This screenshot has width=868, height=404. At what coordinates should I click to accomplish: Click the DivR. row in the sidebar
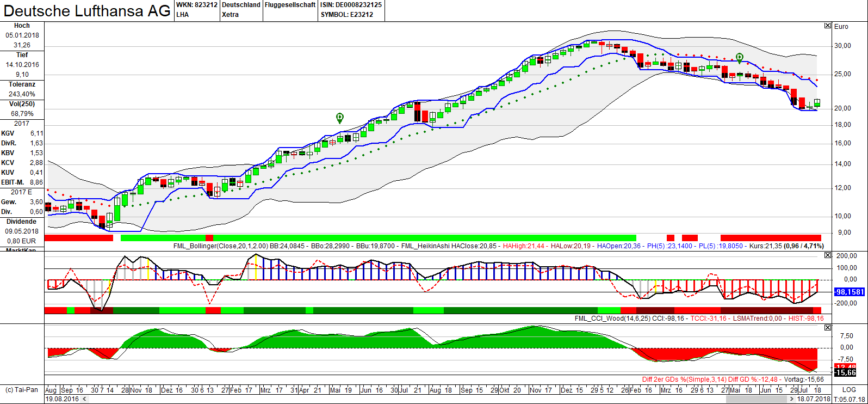click(22, 143)
